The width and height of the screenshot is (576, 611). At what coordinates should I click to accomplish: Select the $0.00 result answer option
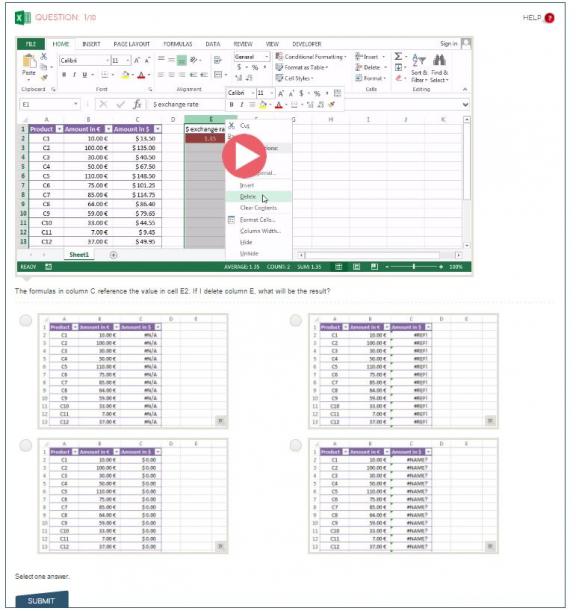click(x=26, y=445)
